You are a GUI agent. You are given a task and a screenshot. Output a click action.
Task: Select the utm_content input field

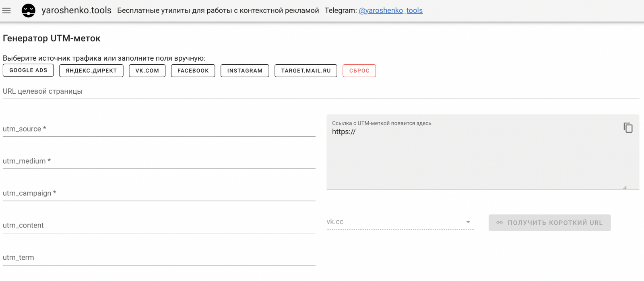[159, 226]
